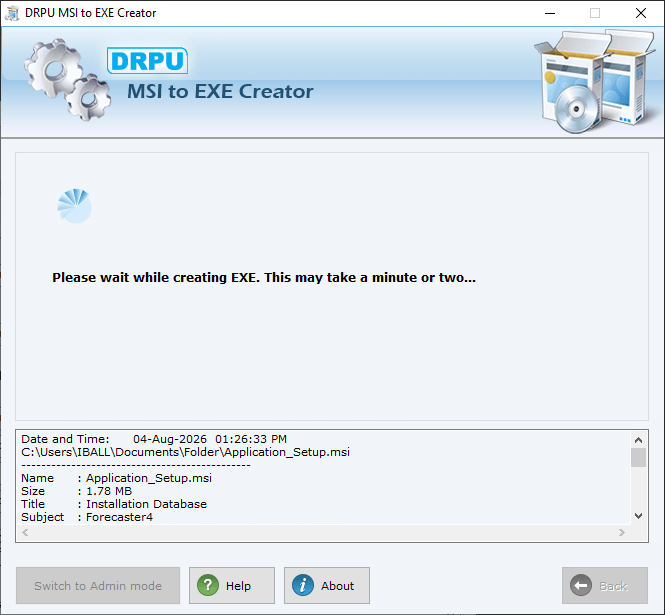The height and width of the screenshot is (615, 665).
Task: Click the maximize button in title bar
Action: (595, 13)
